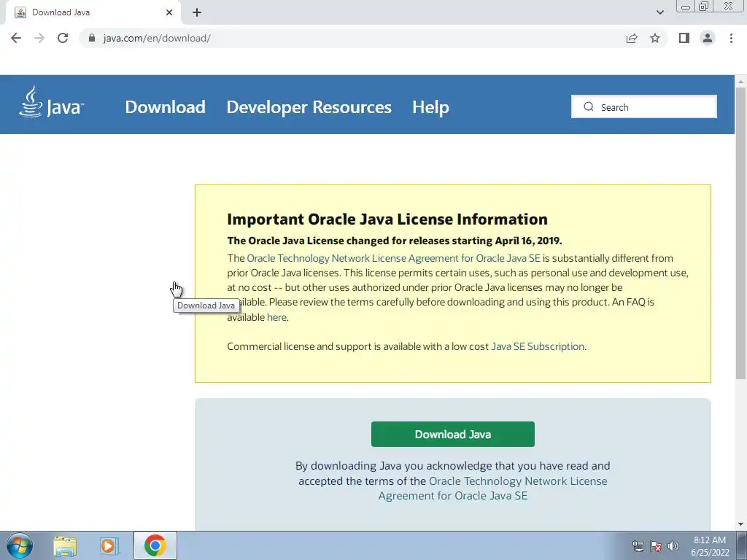Open a new tab with the plus icon
This screenshot has width=747, height=560.
(x=197, y=12)
